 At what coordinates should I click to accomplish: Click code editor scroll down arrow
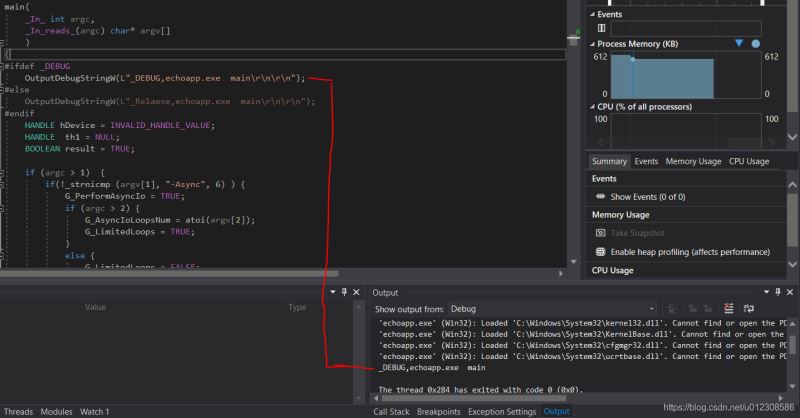(x=573, y=262)
